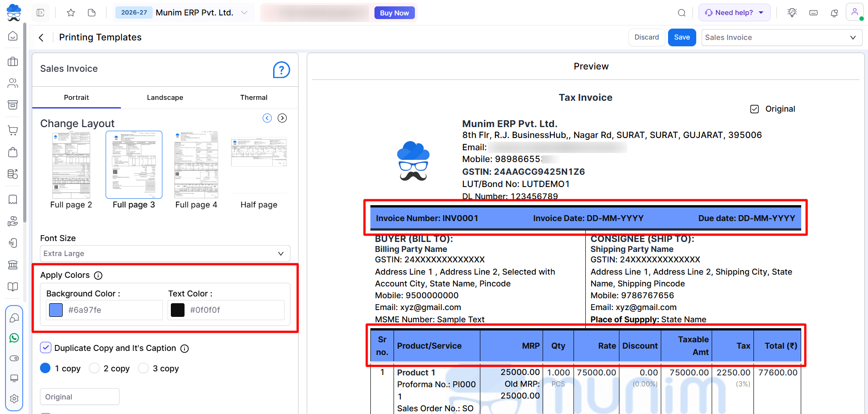Click "Shipping Party Name" in the preview
This screenshot has width=868, height=414.
pyautogui.click(x=632, y=249)
